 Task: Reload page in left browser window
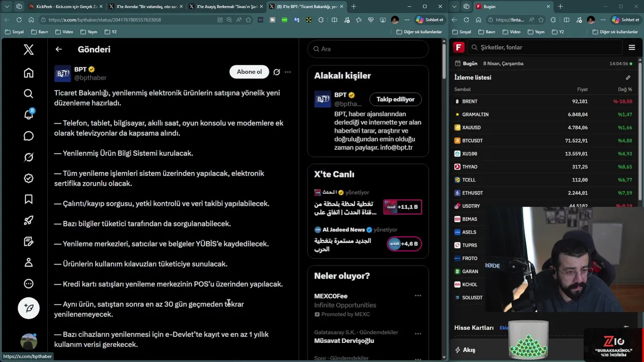click(19, 20)
